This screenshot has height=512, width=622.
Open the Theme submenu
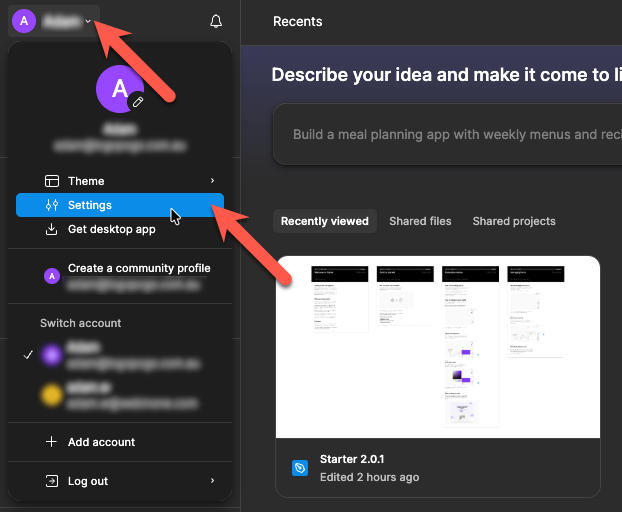[120, 181]
